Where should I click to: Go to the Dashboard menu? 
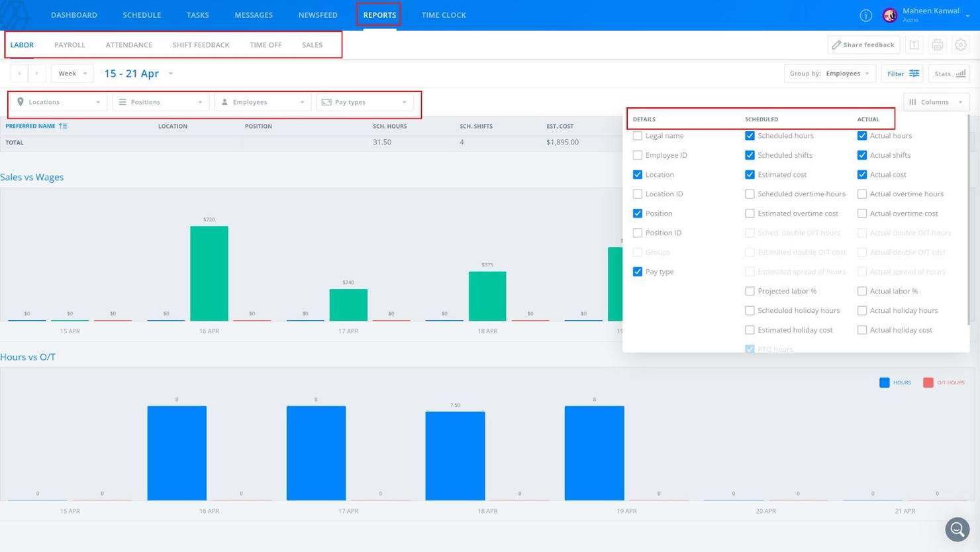tap(74, 15)
